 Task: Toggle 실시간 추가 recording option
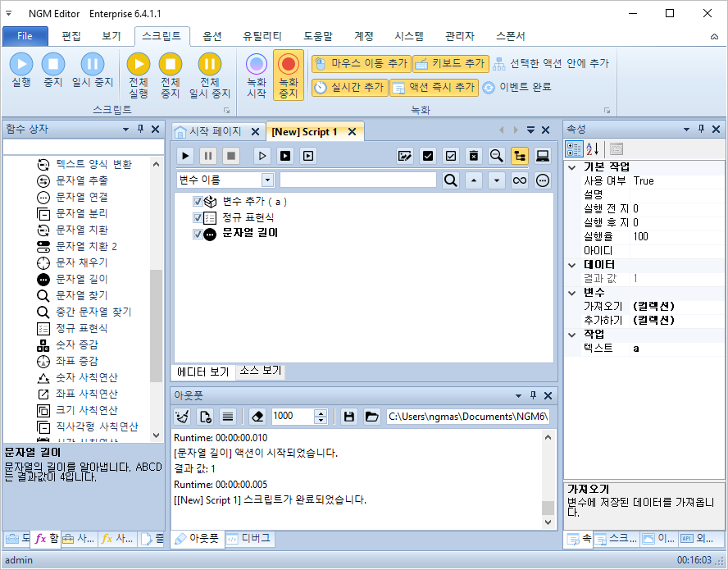point(349,87)
